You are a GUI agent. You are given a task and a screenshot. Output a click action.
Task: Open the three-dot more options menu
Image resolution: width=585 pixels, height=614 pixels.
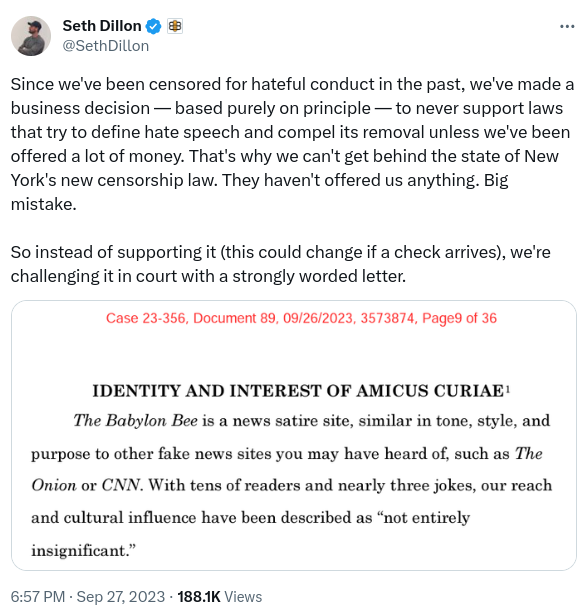tap(567, 27)
